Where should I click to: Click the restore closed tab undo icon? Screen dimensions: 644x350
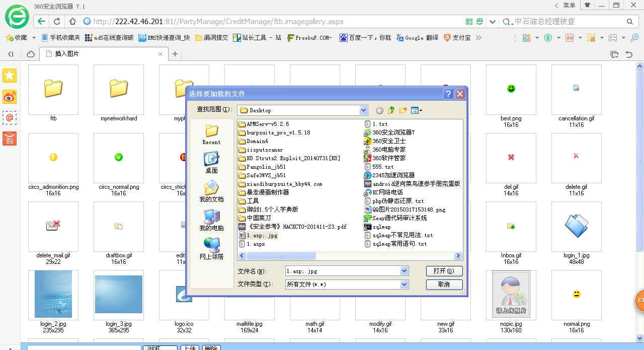click(x=629, y=54)
